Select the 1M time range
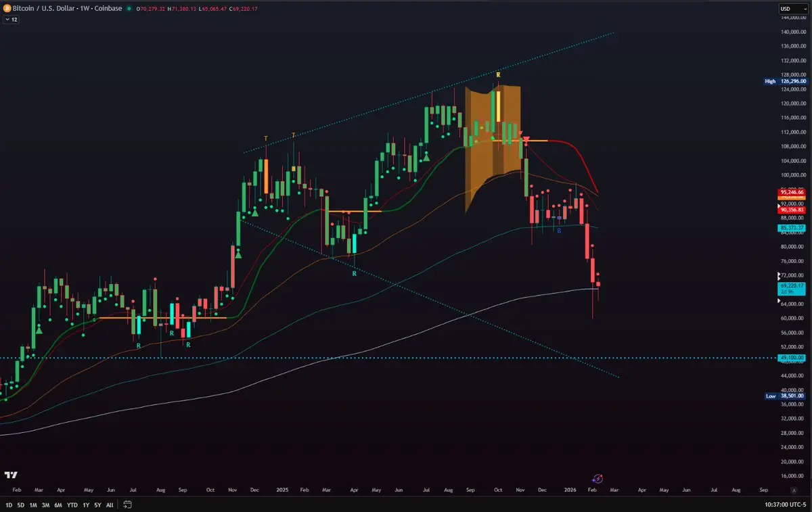This screenshot has height=512, width=812. pyautogui.click(x=32, y=505)
